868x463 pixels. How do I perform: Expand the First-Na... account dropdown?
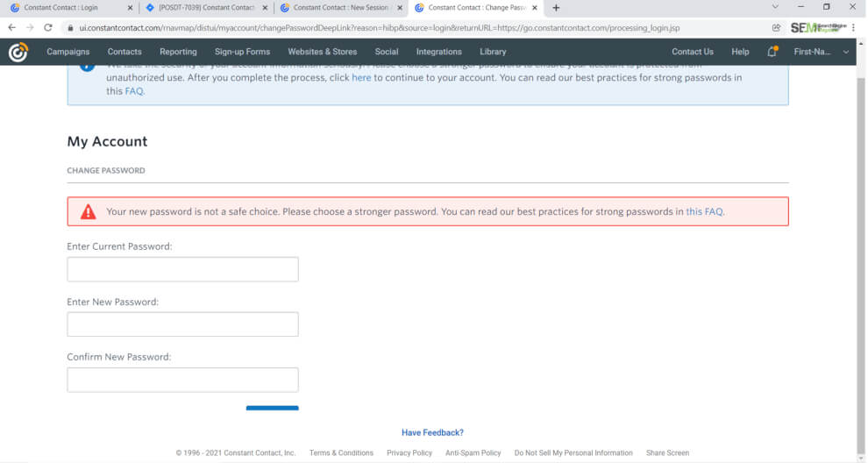coord(846,52)
